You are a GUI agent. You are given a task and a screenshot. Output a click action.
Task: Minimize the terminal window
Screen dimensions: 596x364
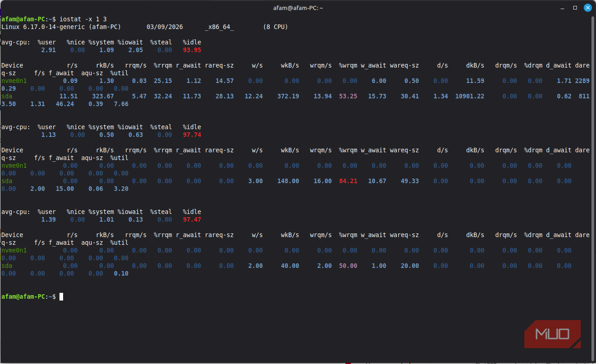click(563, 8)
